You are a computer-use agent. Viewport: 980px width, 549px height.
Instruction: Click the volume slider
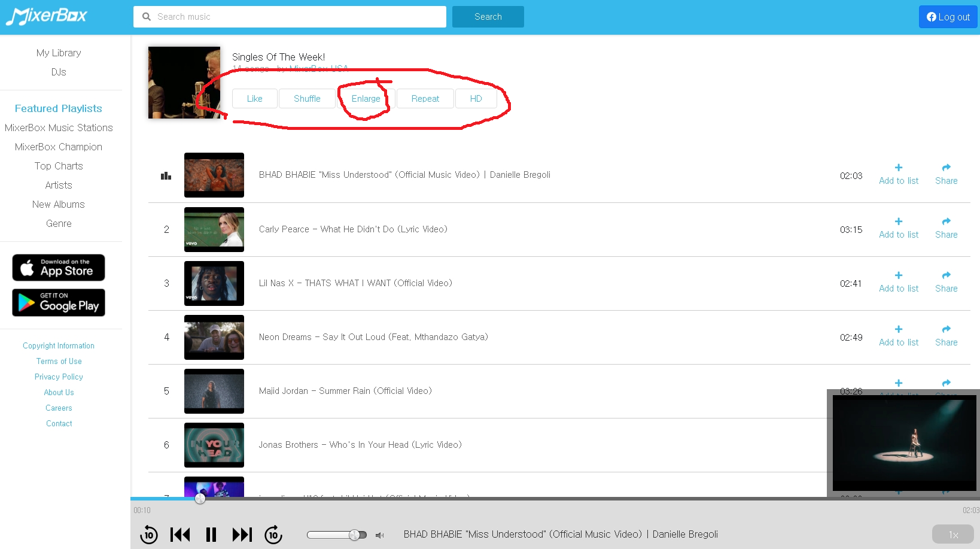click(337, 535)
